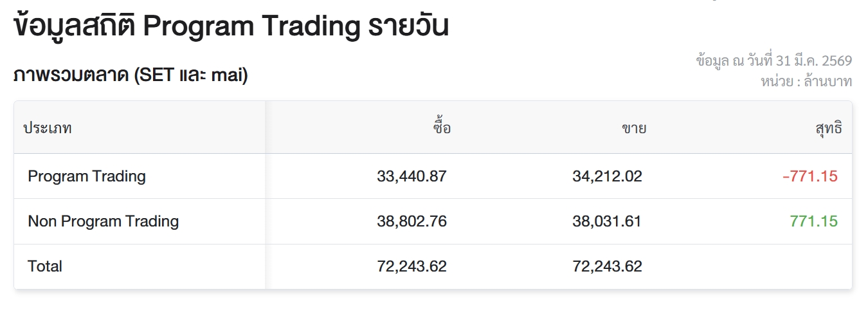Click the Total sell value 72,243.62
The image size is (868, 314).
pos(607,266)
